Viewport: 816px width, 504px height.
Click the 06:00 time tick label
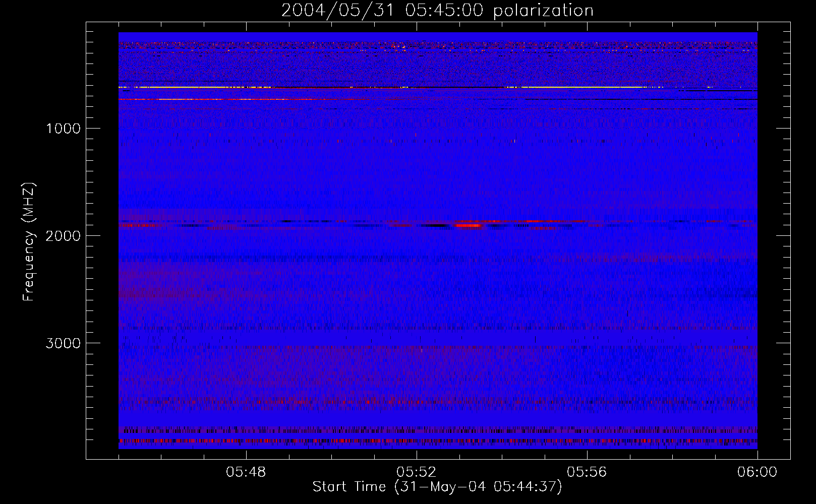click(757, 472)
